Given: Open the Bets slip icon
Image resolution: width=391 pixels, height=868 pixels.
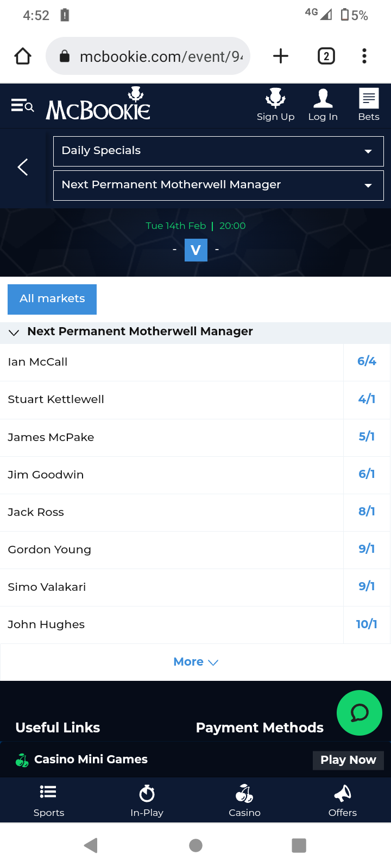Looking at the screenshot, I should 369,99.
